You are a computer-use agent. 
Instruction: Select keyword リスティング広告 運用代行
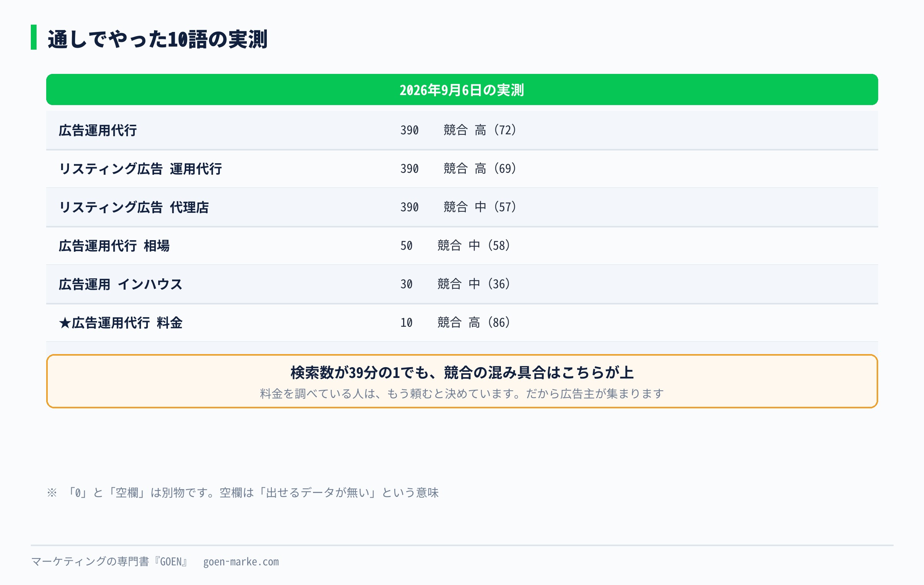[141, 169]
